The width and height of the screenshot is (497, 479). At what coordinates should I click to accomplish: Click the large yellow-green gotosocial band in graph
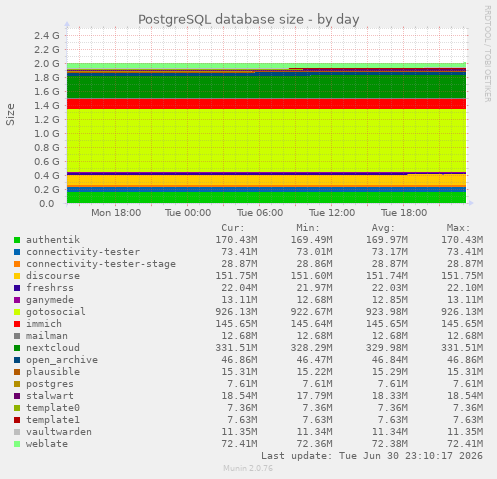266,140
